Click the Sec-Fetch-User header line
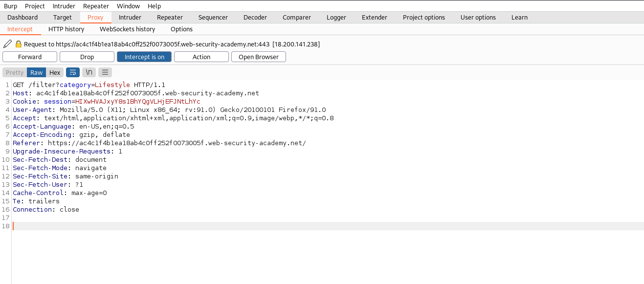This screenshot has width=644, height=284. (x=48, y=184)
